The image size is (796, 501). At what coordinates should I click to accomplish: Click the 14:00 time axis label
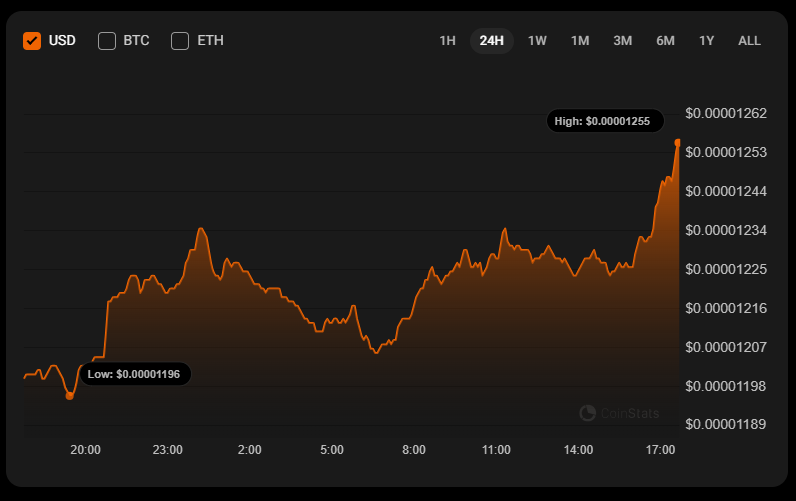(x=578, y=450)
